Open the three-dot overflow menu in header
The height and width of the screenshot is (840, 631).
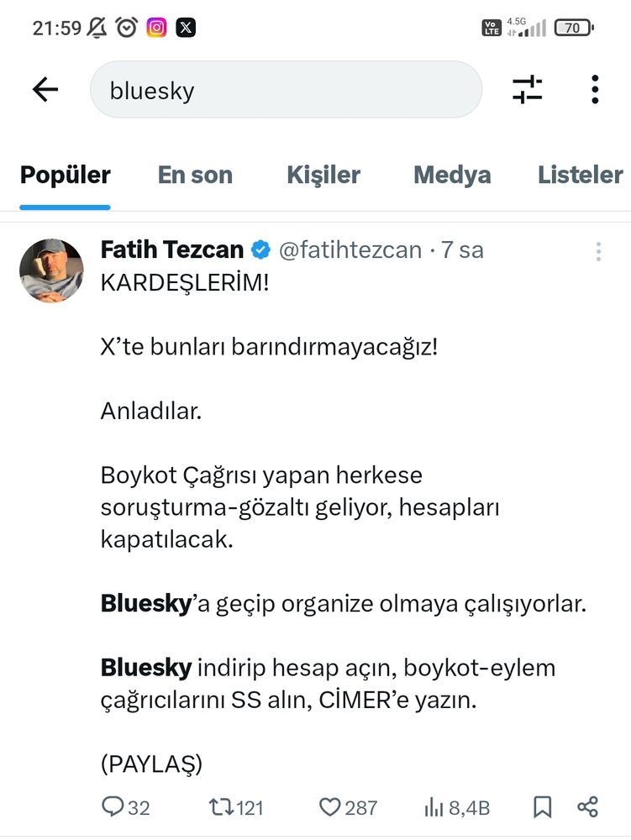click(x=595, y=90)
